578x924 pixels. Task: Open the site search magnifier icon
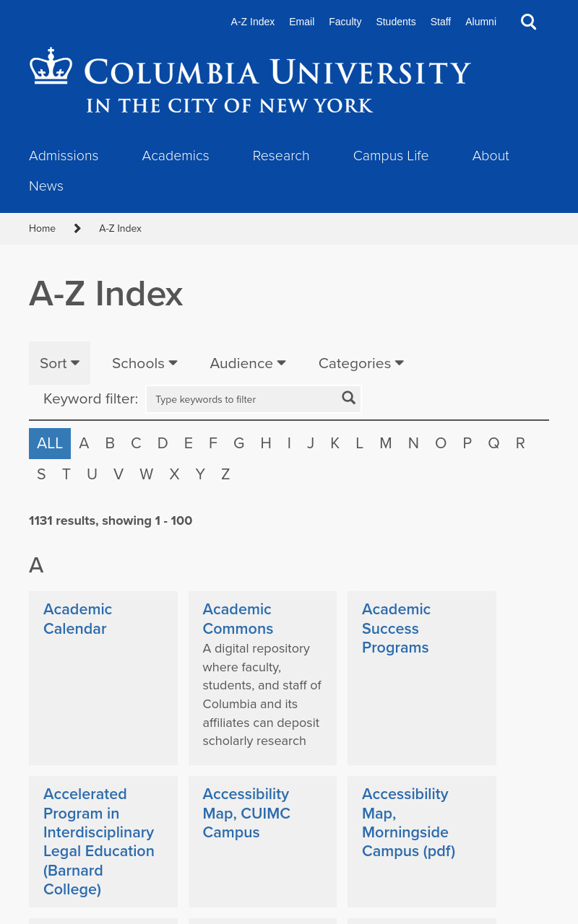[x=529, y=22]
